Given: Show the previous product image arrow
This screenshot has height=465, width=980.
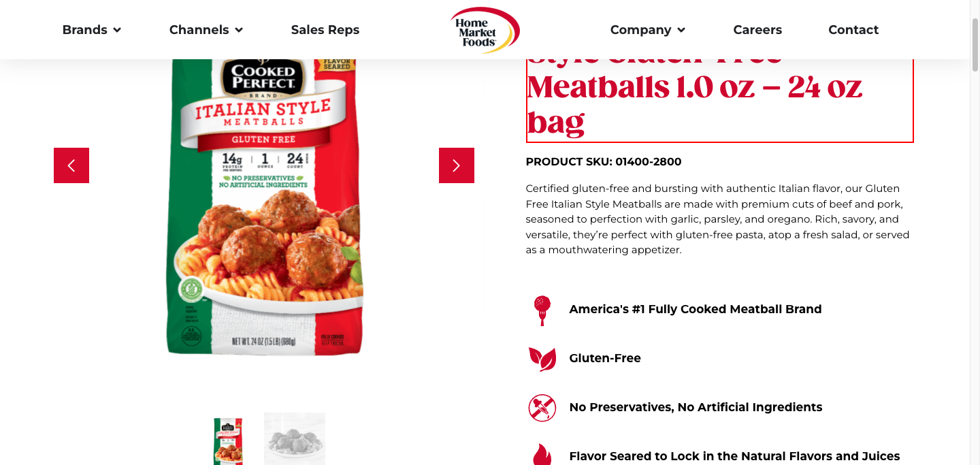Looking at the screenshot, I should click(x=71, y=165).
